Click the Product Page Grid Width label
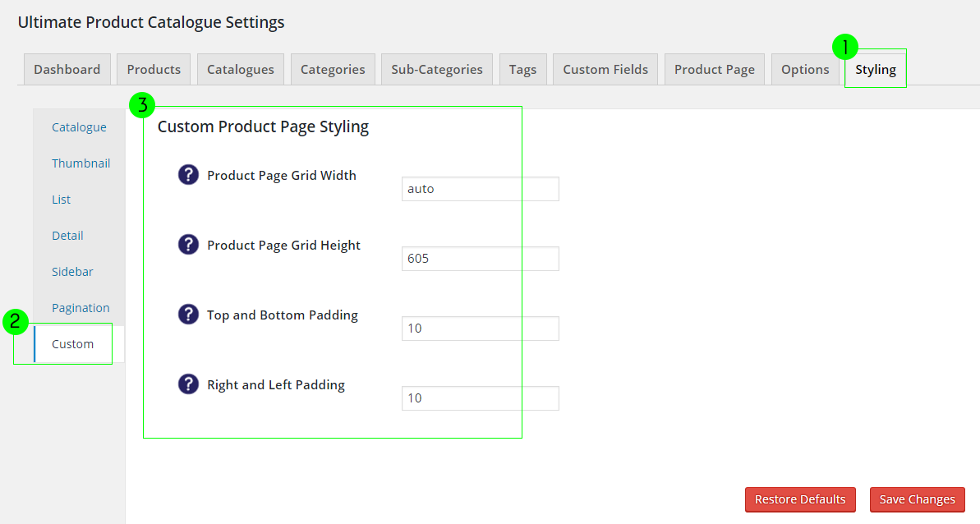980x524 pixels. [x=282, y=176]
